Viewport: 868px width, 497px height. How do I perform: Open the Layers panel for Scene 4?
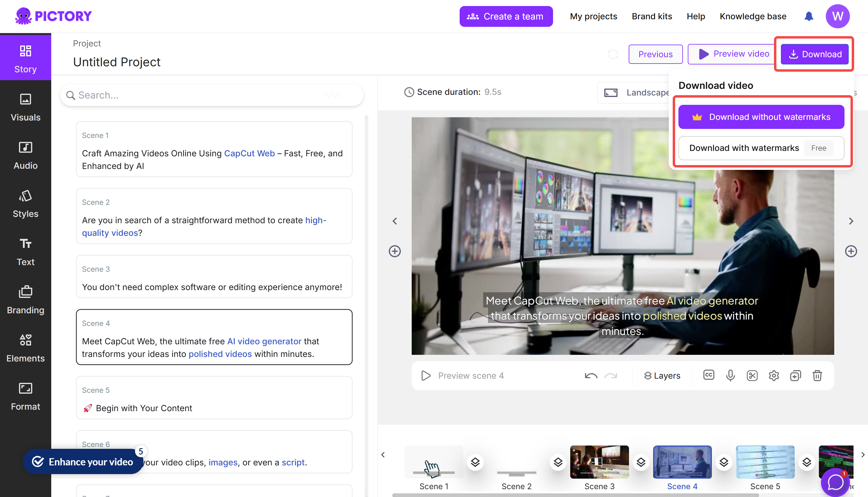[662, 376]
